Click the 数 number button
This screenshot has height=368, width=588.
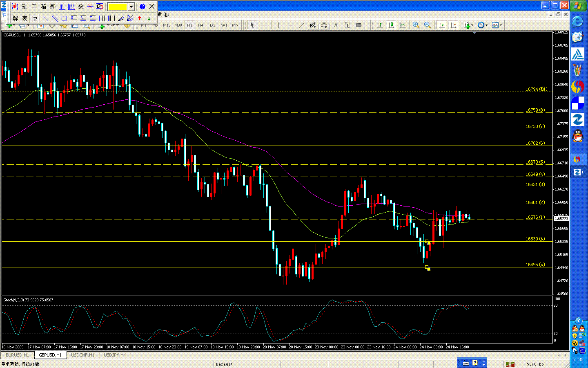(x=81, y=7)
